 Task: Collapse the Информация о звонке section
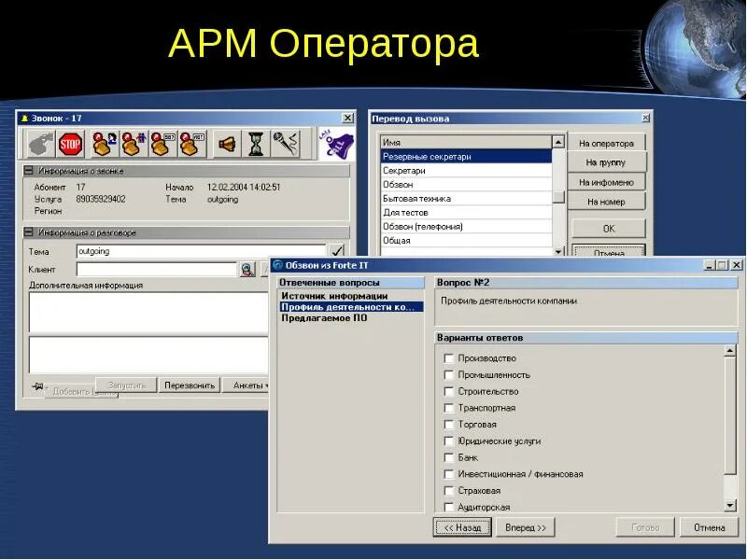(x=29, y=171)
